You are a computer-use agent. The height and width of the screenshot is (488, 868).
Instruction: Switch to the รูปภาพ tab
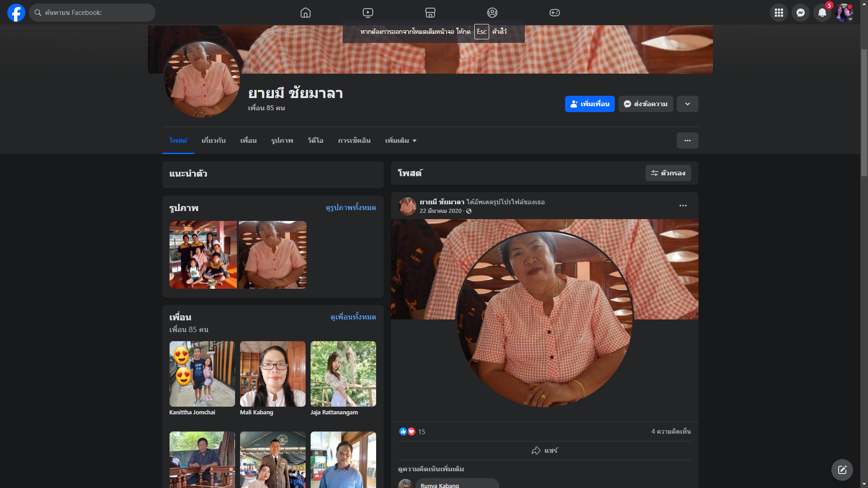pos(282,141)
